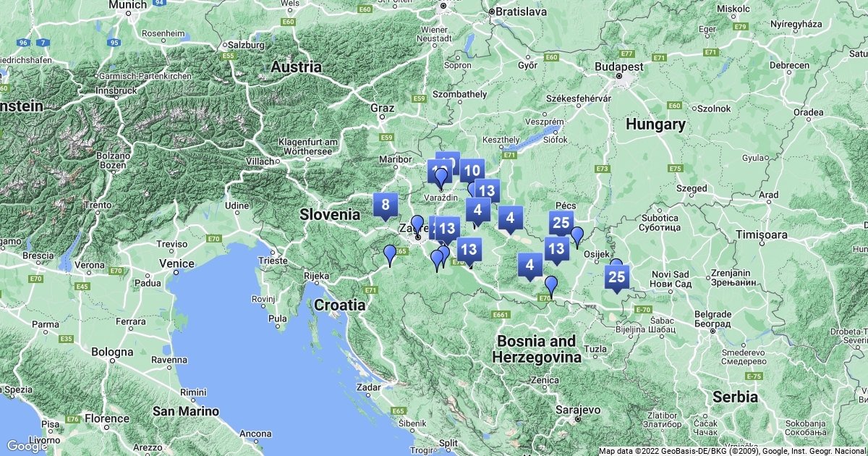Screen dimensions: 868x456
Task: Click the blue pin northwest of Osijek
Action: 577,237
